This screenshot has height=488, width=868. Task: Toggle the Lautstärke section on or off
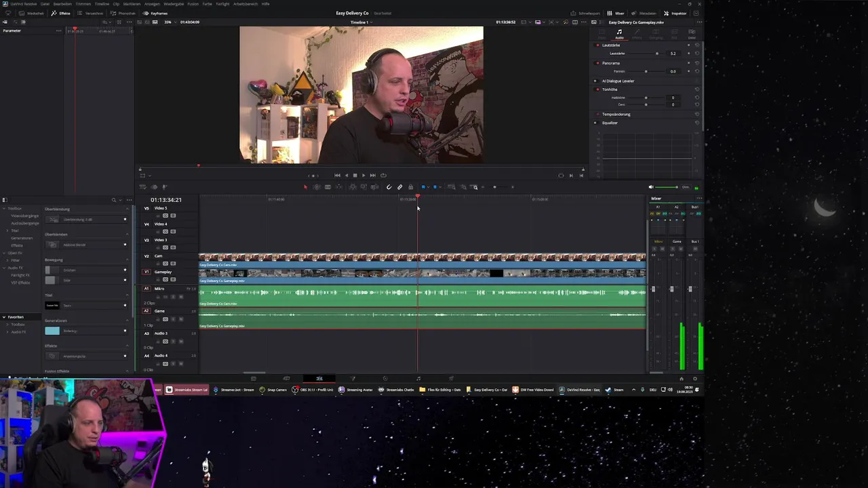(597, 45)
